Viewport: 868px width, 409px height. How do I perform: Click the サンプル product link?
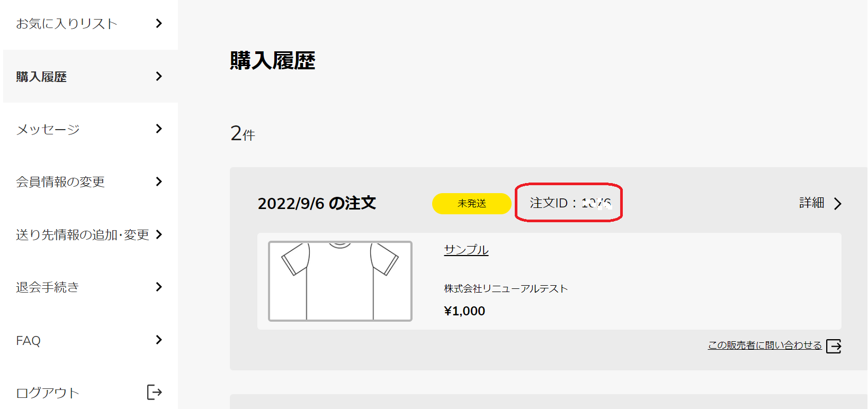pos(466,250)
